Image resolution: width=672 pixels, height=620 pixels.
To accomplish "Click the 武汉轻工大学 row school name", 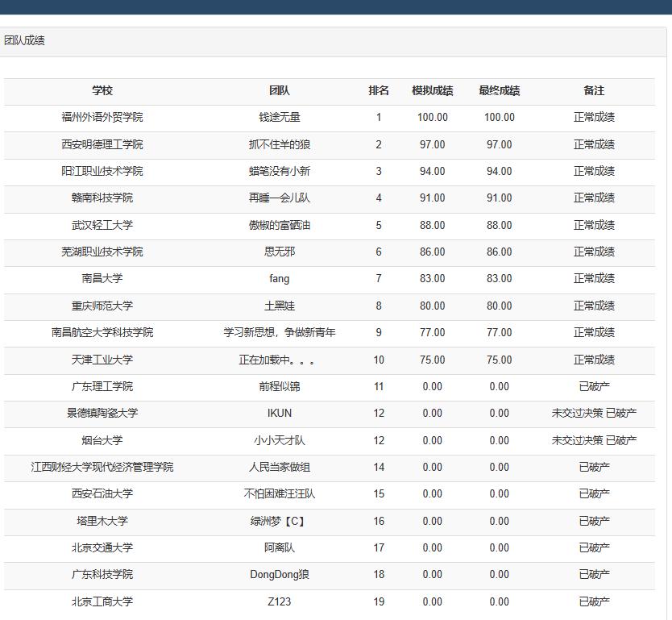I will pyautogui.click(x=102, y=225).
